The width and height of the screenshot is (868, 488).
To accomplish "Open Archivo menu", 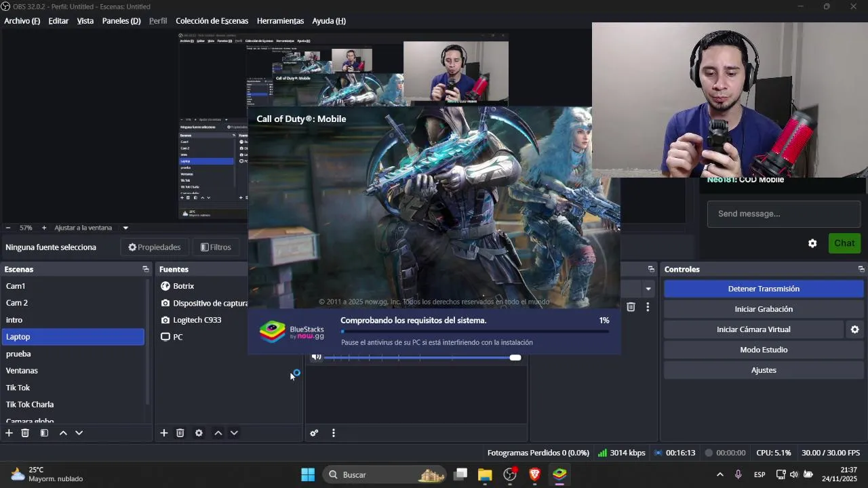I will click(22, 21).
